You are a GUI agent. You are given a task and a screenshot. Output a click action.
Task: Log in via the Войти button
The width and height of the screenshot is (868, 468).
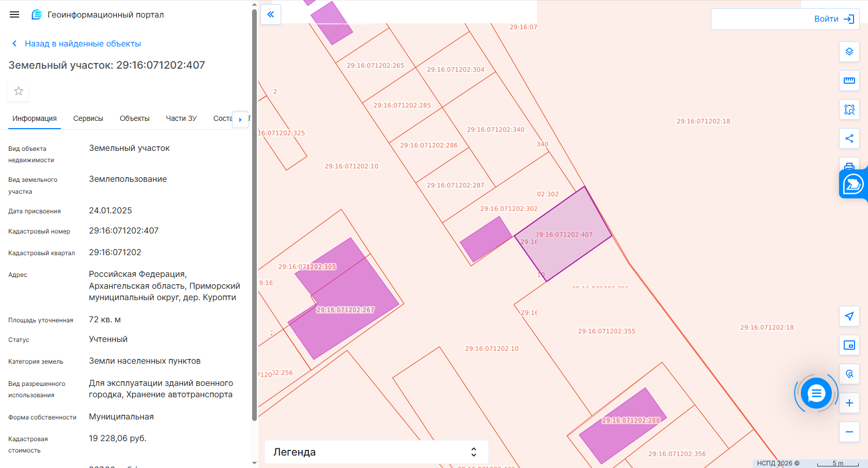tap(833, 19)
